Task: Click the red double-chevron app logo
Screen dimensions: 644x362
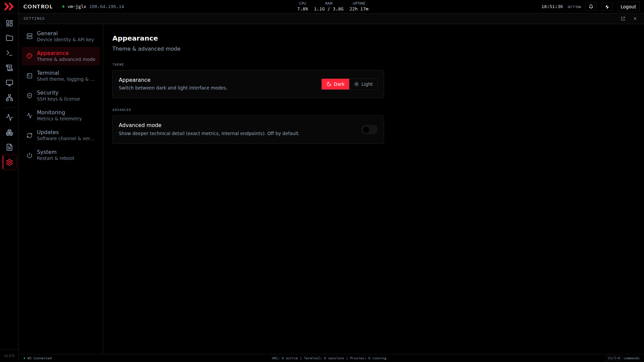Action: pyautogui.click(x=9, y=7)
